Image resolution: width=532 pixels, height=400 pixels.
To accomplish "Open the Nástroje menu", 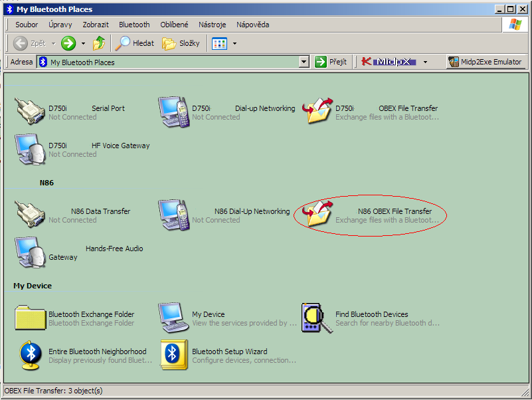I will [x=213, y=25].
